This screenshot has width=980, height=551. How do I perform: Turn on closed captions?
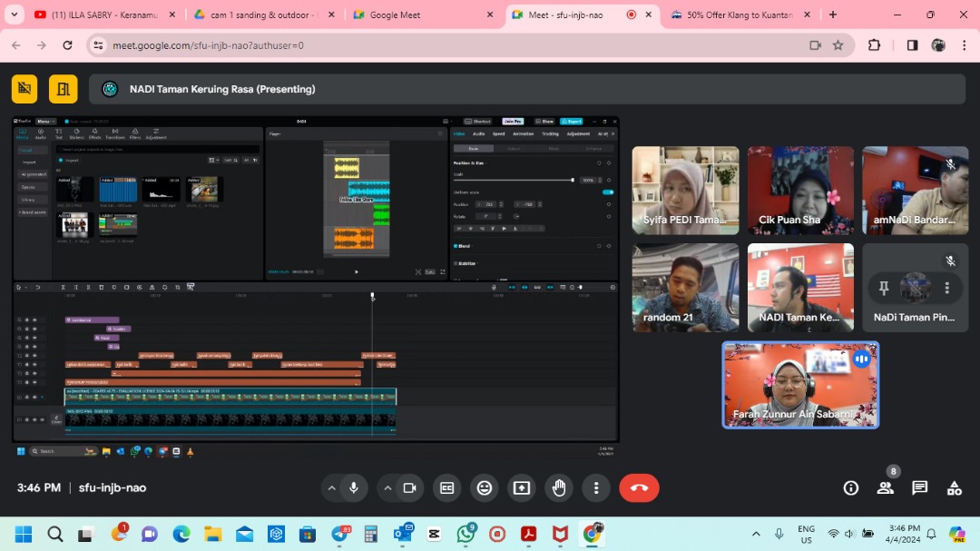[x=446, y=487]
